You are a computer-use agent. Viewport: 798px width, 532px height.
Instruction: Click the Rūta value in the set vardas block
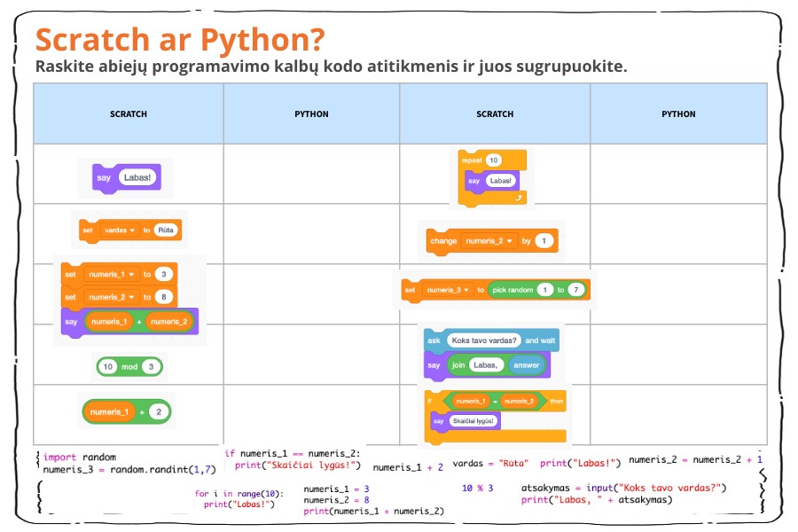(166, 231)
